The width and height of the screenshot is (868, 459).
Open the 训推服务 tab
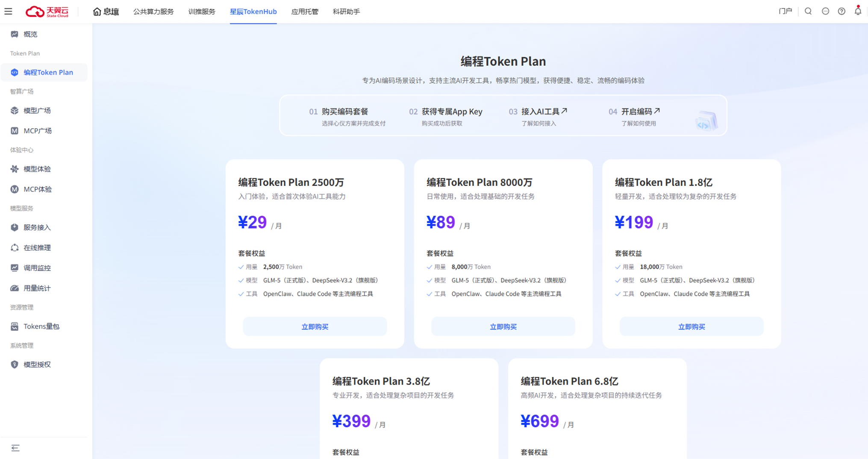pyautogui.click(x=202, y=12)
